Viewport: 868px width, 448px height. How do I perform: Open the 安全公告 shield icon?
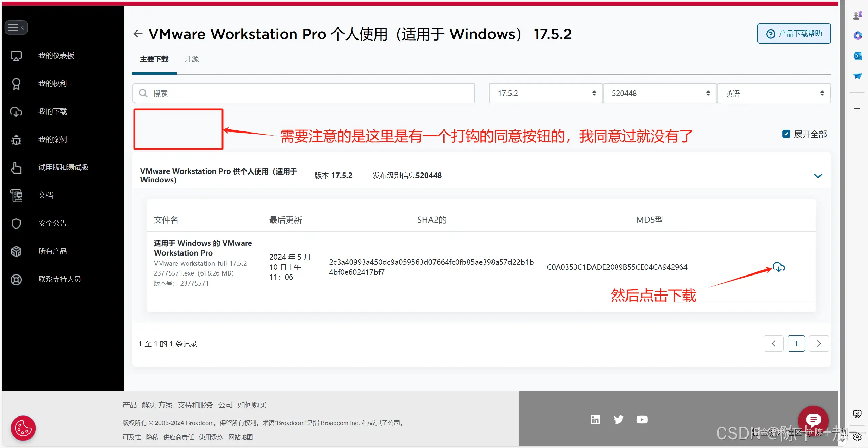tap(16, 223)
